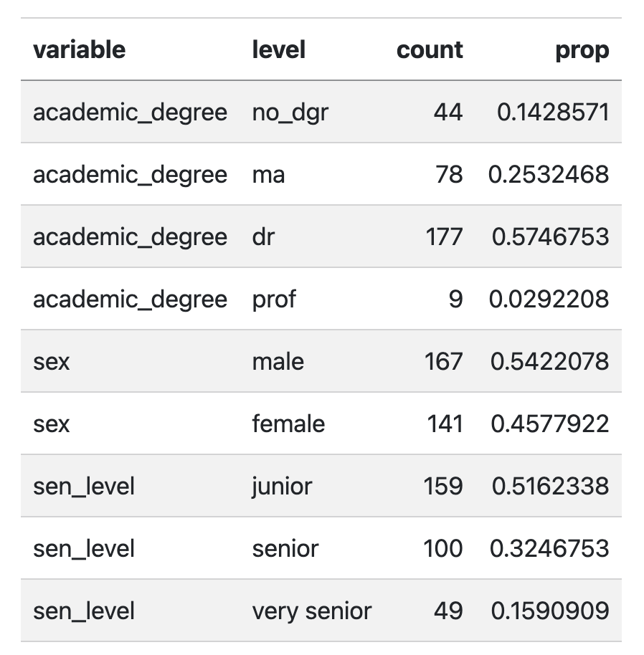Screen dimensions: 644x655
Task: Select the no_dgr level cell
Action: [290, 113]
